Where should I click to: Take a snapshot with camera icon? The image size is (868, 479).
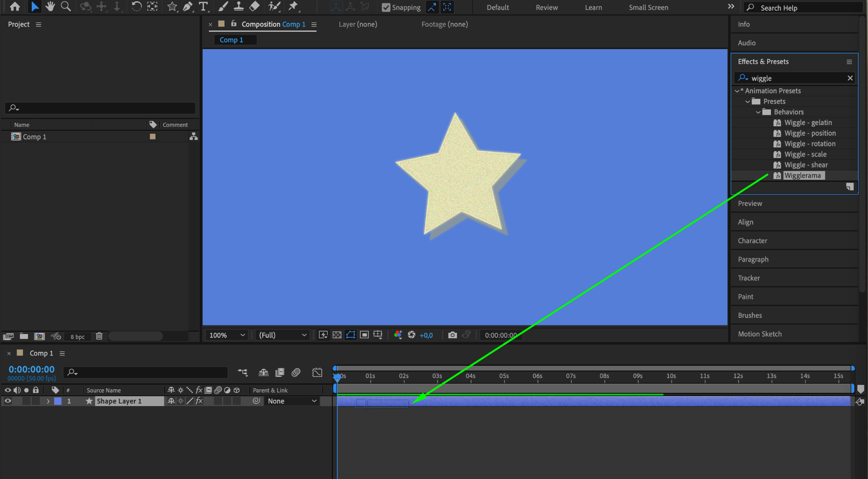click(x=452, y=335)
